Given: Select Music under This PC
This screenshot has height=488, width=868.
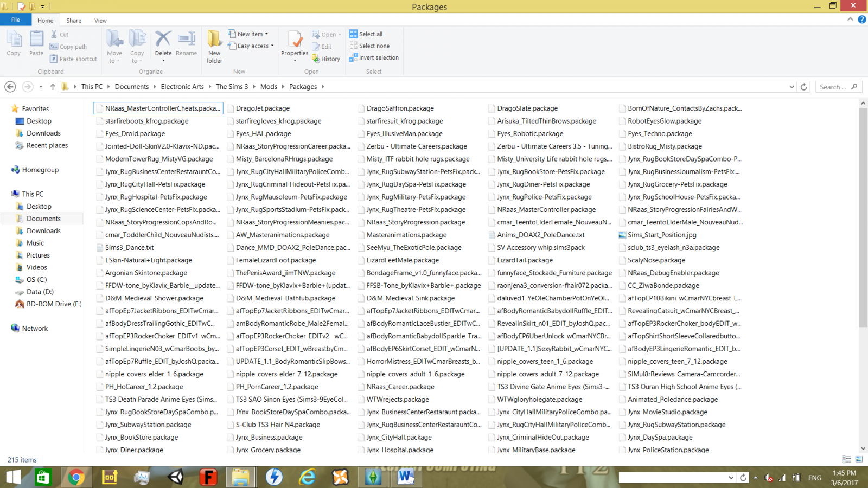Looking at the screenshot, I should 35,243.
